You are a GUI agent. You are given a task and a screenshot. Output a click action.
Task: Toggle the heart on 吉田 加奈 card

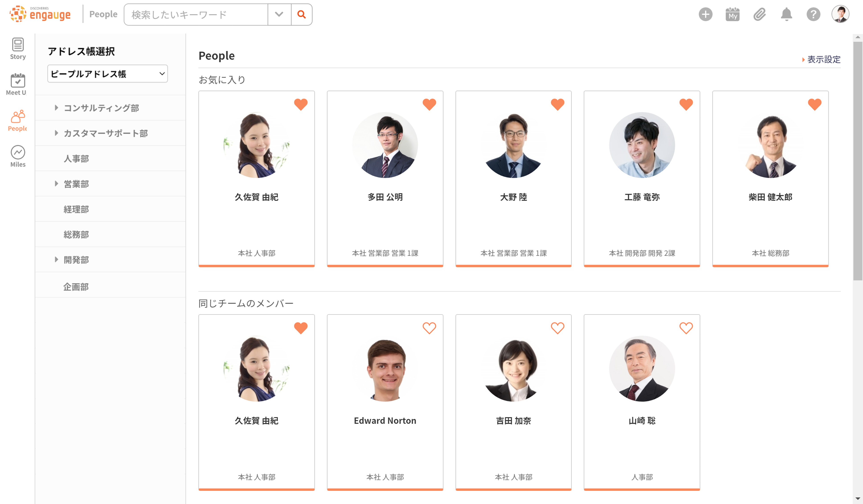pos(557,328)
